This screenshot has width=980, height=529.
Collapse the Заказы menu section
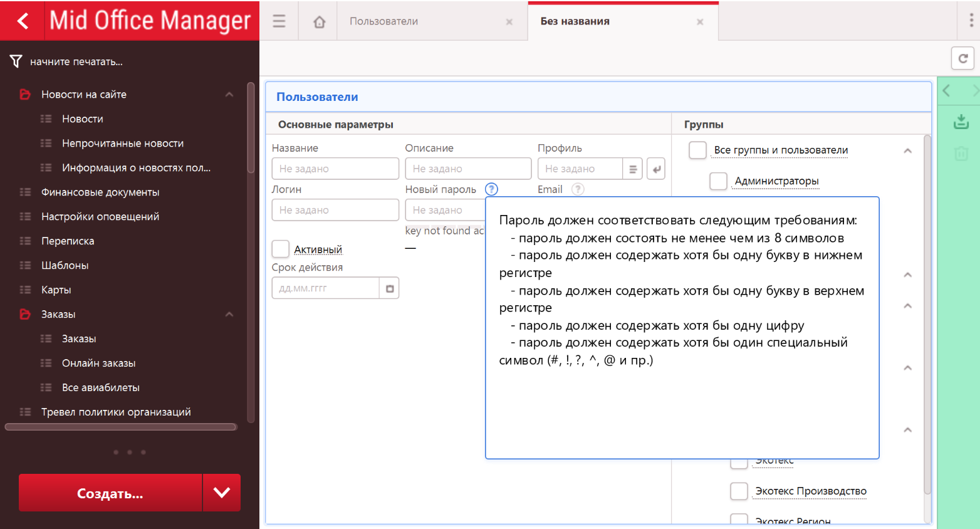coord(229,315)
